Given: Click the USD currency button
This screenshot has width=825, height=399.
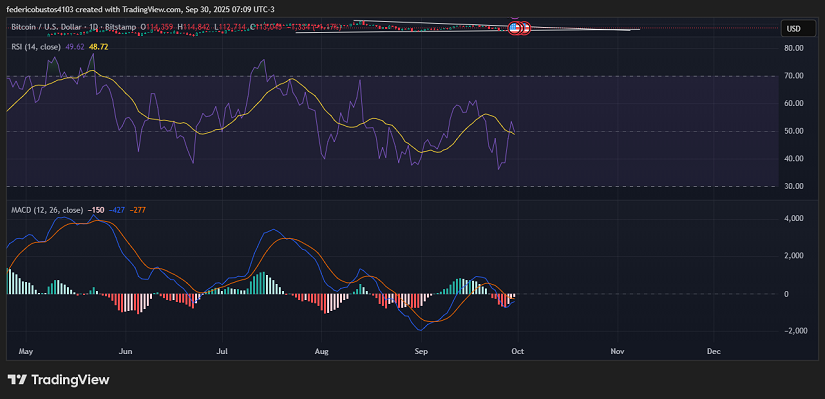Looking at the screenshot, I should (x=797, y=29).
